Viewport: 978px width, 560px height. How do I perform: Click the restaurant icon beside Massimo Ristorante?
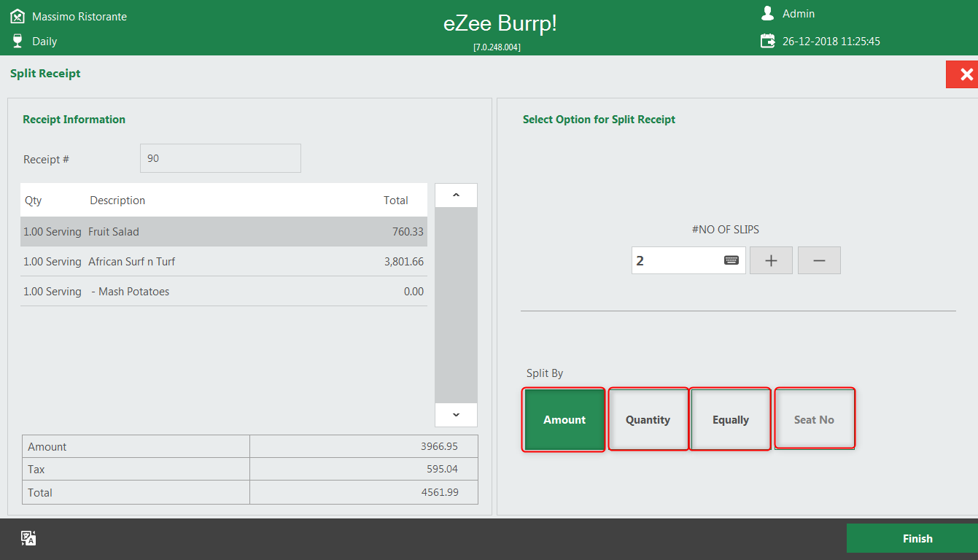(18, 16)
